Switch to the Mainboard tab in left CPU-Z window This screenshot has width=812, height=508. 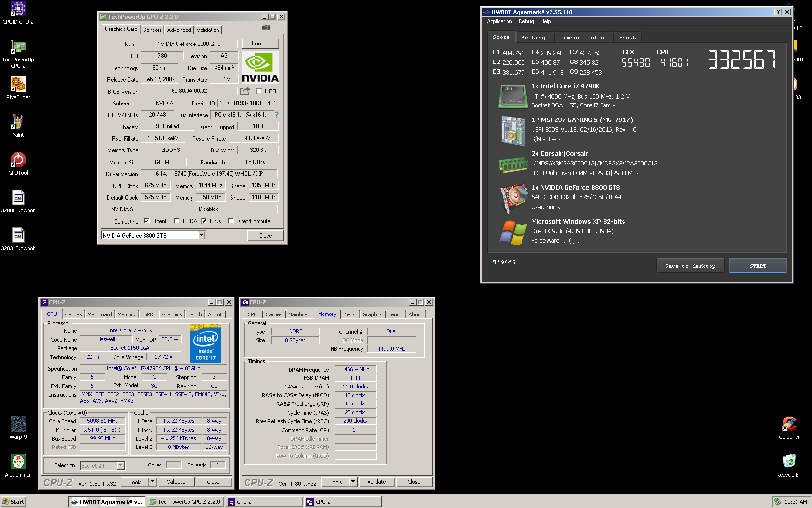click(100, 314)
